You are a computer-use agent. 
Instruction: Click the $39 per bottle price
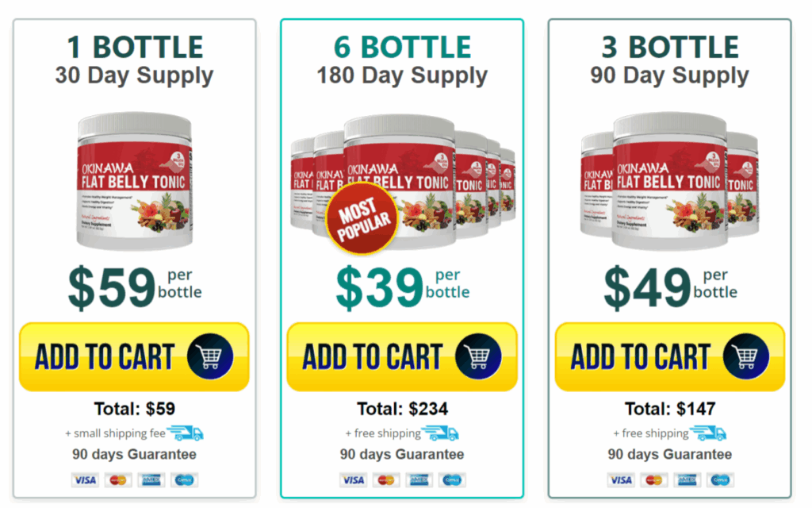point(402,287)
